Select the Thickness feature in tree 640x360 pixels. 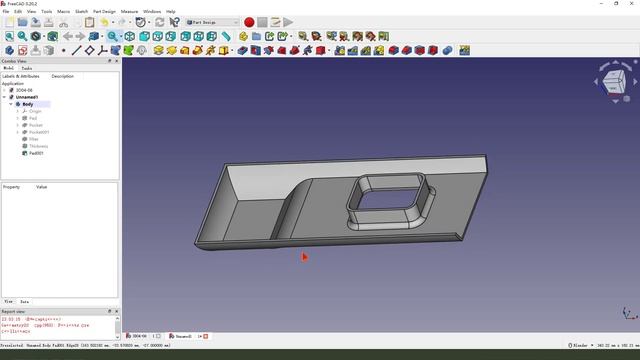pos(38,146)
